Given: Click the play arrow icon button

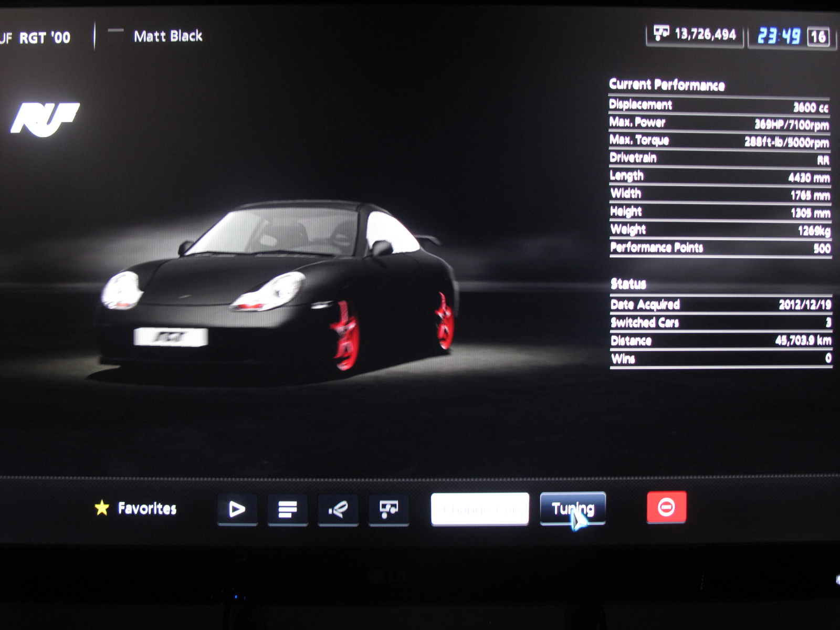Looking at the screenshot, I should 237,509.
